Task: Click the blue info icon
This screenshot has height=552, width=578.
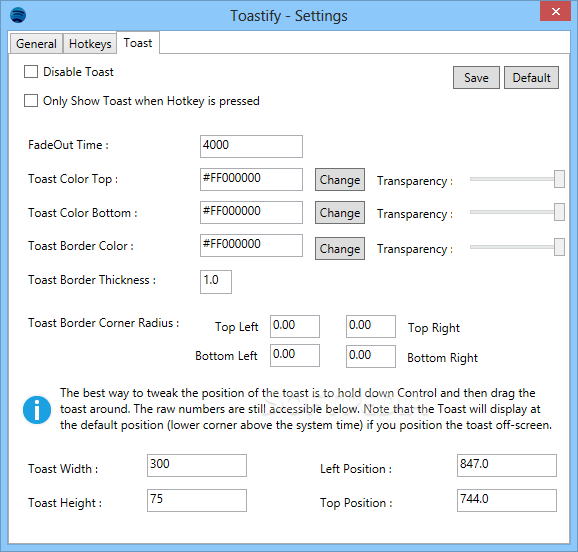Action: point(37,410)
